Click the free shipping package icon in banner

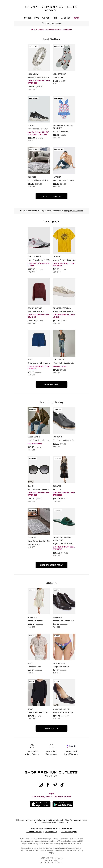(43, 23)
